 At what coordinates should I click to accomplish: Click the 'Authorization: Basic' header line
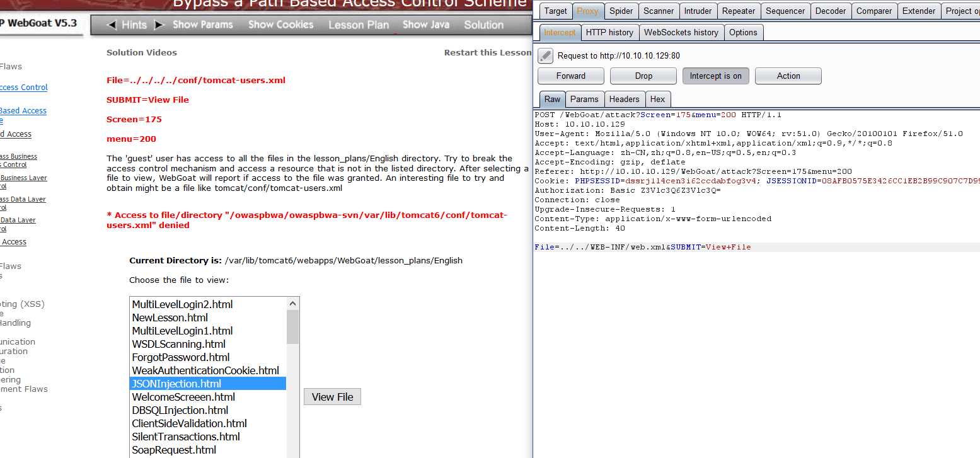point(628,190)
